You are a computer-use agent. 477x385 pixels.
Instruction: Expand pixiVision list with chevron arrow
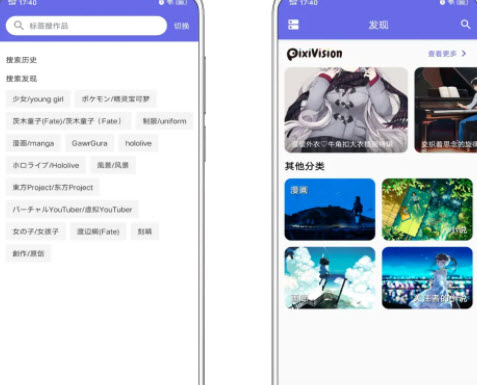pyautogui.click(x=464, y=53)
